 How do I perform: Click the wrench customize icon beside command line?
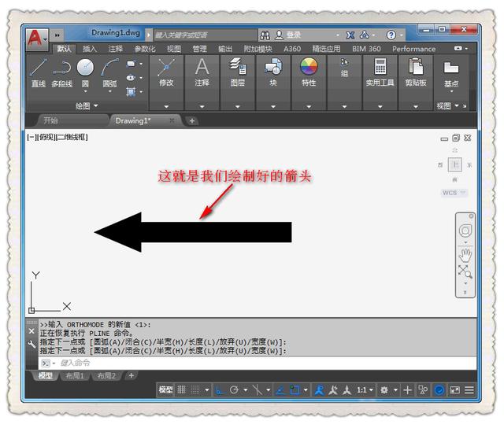point(31,345)
